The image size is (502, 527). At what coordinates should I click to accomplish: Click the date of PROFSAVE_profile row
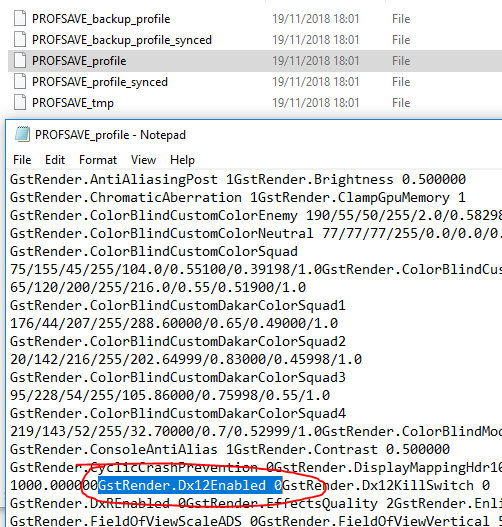tap(316, 60)
